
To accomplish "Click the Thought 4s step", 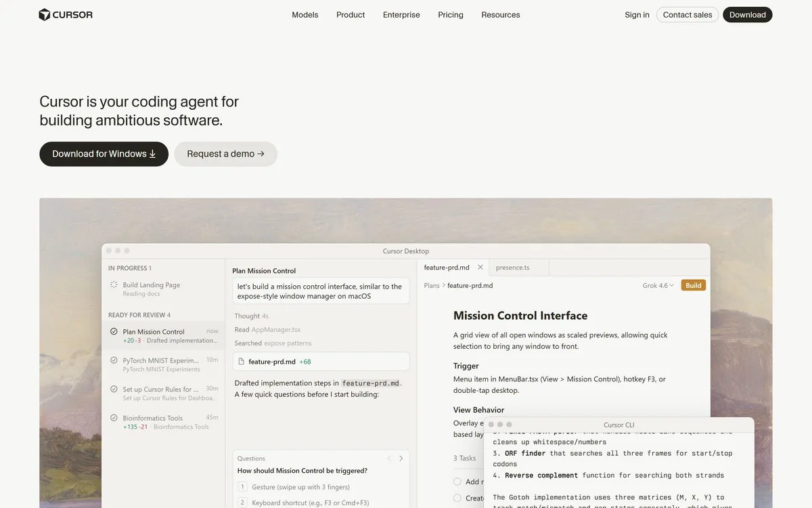I will click(x=252, y=316).
